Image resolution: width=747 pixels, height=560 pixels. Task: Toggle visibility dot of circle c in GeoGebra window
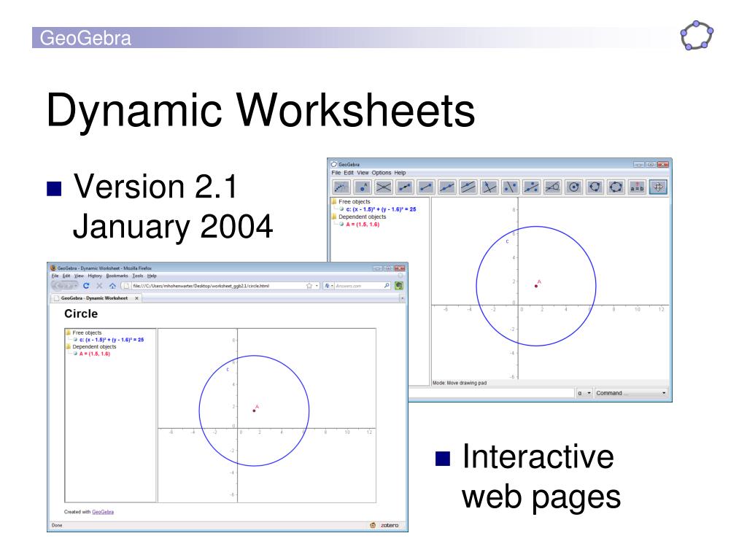(341, 209)
